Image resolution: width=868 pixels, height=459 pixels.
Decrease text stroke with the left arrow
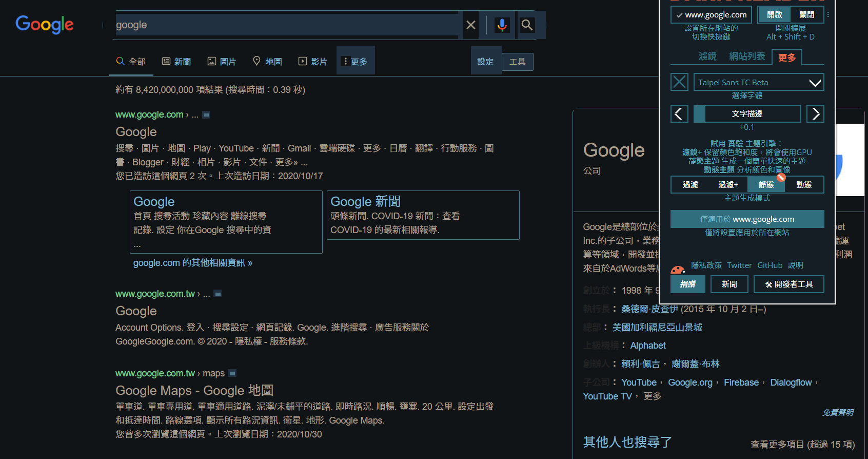(679, 113)
